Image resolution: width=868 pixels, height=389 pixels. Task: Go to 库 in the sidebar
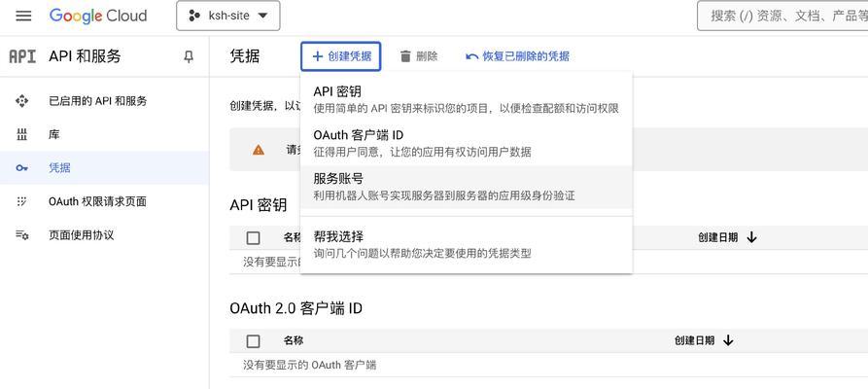tap(104, 134)
